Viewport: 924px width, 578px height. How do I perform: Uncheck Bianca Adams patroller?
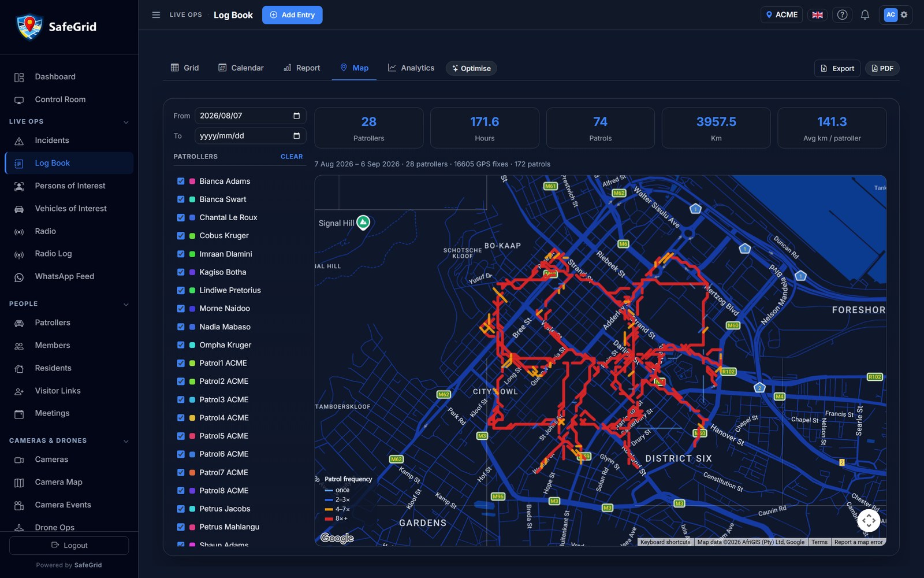181,181
